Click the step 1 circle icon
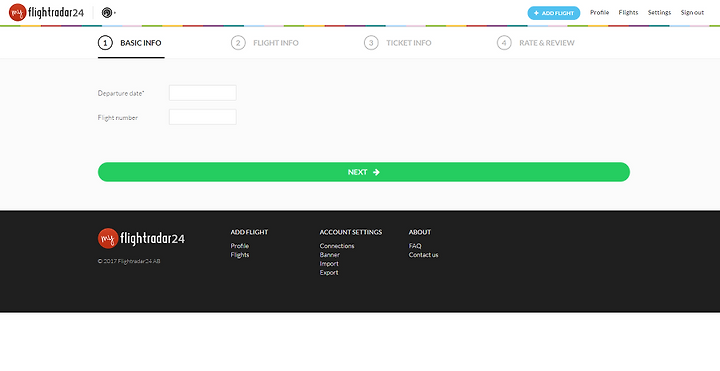Screen dimensions: 720x371 click(105, 43)
